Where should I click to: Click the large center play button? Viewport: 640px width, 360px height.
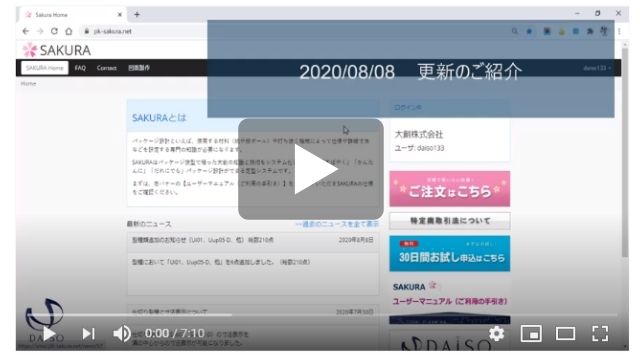pos(311,169)
